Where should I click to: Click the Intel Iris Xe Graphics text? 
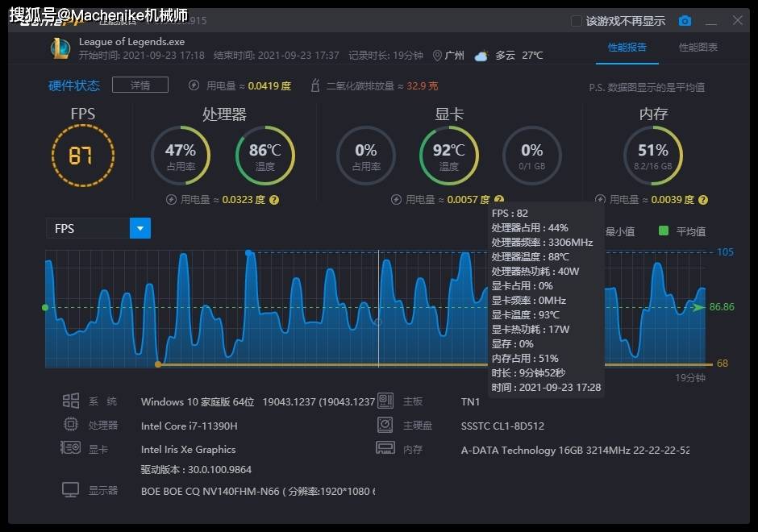pyautogui.click(x=188, y=449)
